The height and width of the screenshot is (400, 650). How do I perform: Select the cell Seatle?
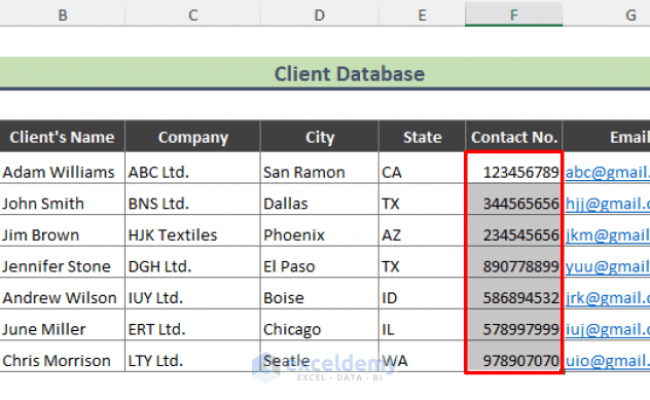tap(319, 356)
